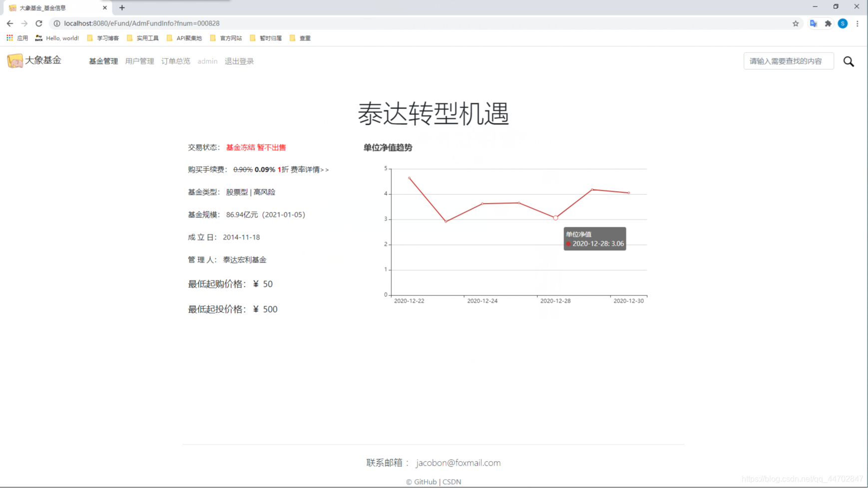The image size is (868, 488).
Task: Open the API聚集地 bookmark folder
Action: (x=184, y=38)
